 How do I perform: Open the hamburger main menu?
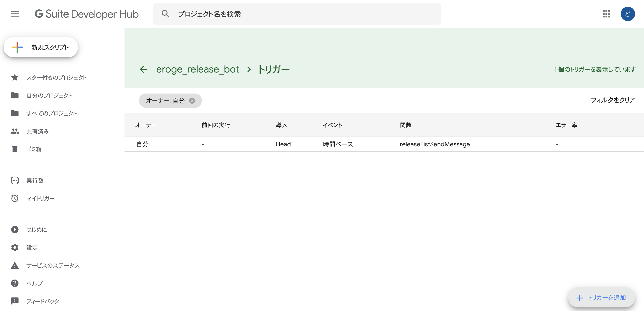click(x=15, y=14)
